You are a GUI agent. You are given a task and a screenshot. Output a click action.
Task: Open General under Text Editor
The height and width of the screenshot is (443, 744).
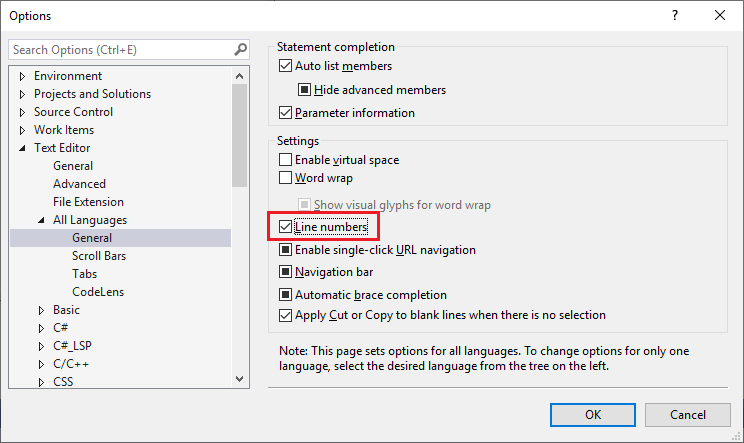[73, 166]
